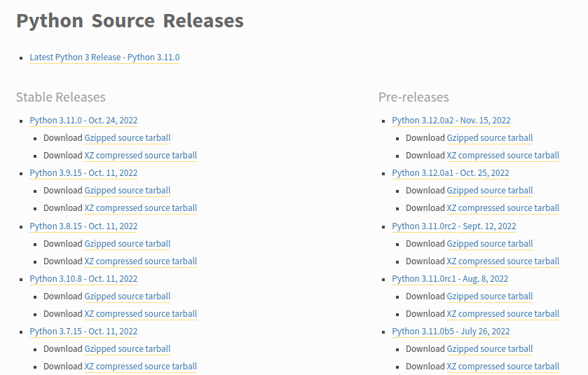Download XZ compressed tarball for Python 3.12.0a1

[503, 208]
